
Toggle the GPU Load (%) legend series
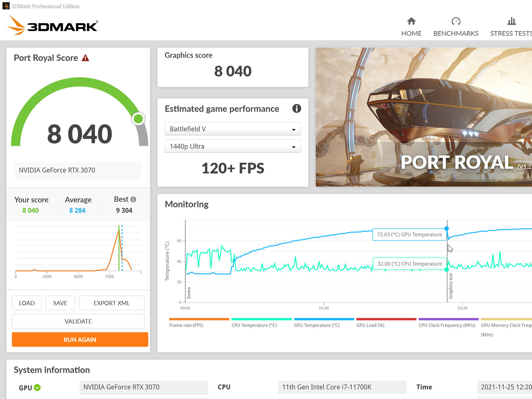click(x=386, y=323)
